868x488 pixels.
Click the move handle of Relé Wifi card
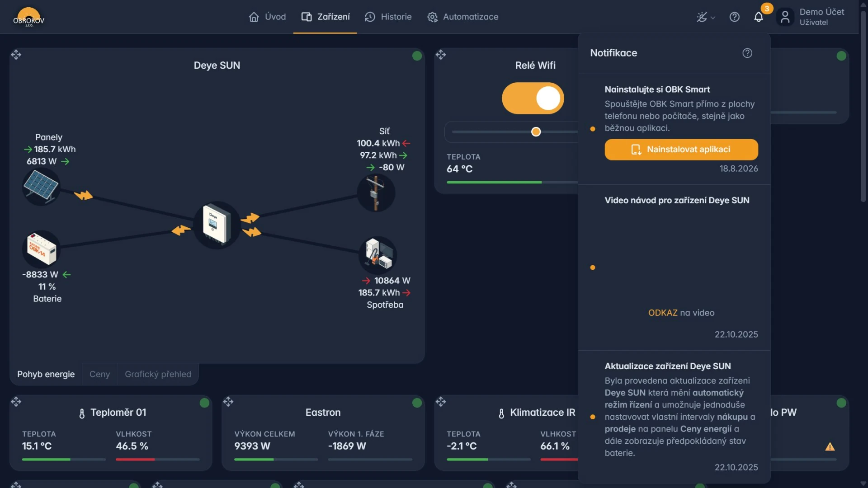441,55
